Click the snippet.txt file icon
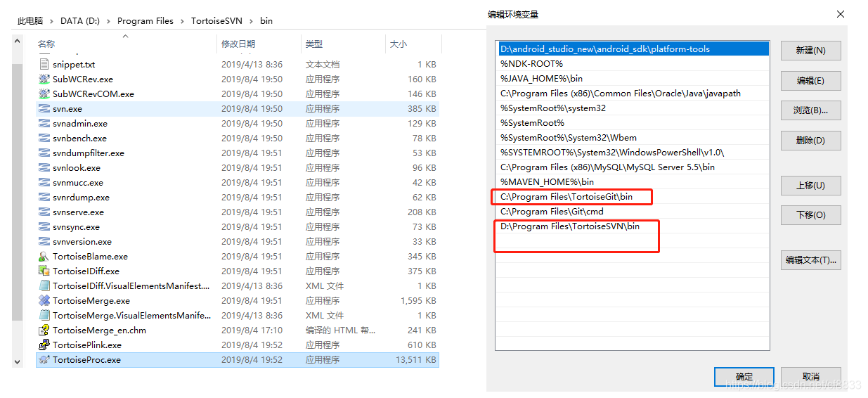Screen dimensions: 868x398 44,65
